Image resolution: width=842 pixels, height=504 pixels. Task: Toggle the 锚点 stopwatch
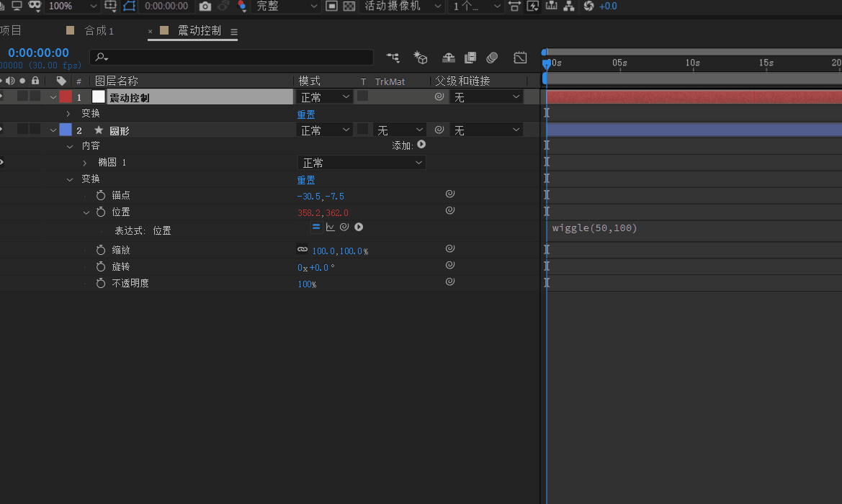100,195
